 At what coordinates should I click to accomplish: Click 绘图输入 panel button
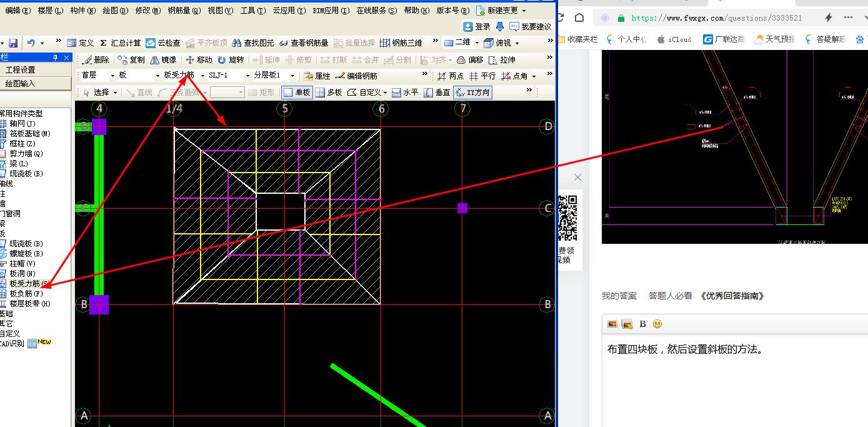pos(21,83)
